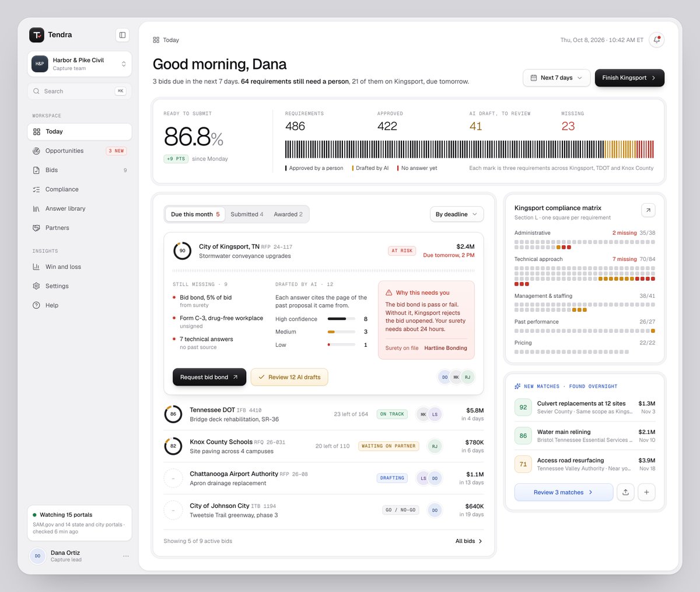Click the Compliance checklist icon

[37, 190]
